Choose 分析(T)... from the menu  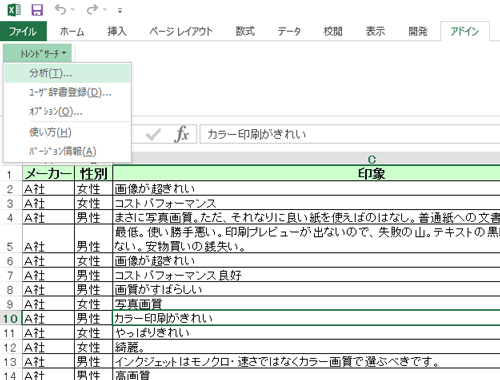coord(67,73)
